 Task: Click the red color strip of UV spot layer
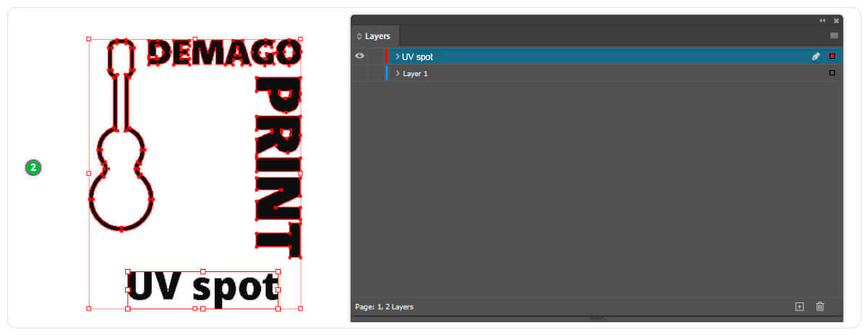(x=387, y=56)
